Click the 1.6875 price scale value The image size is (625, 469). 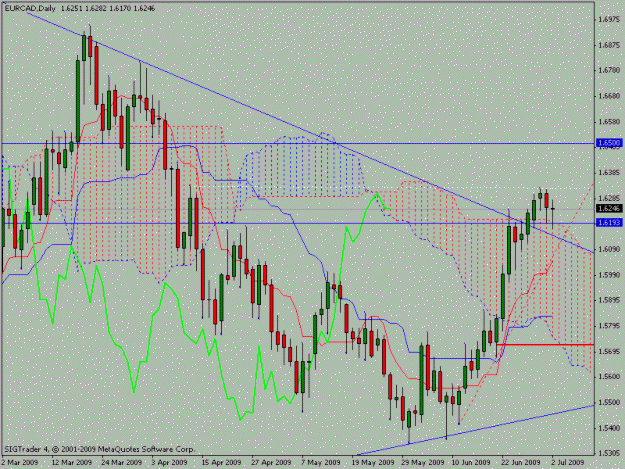click(x=610, y=45)
